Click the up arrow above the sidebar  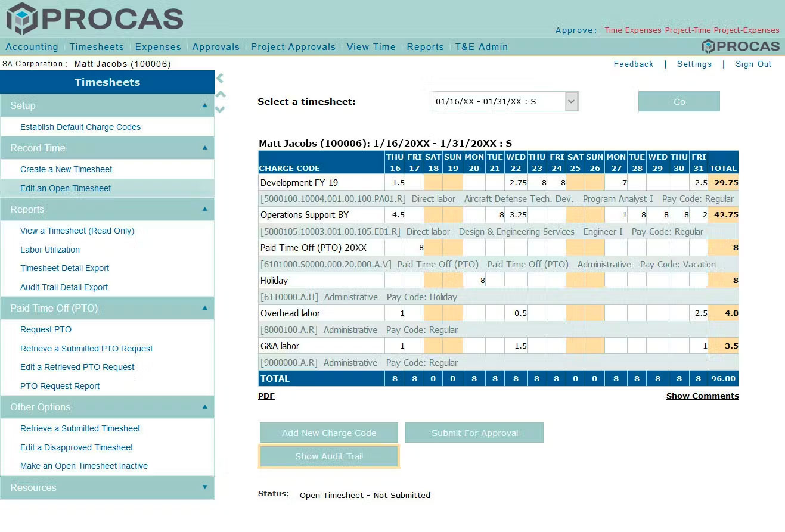[x=220, y=94]
